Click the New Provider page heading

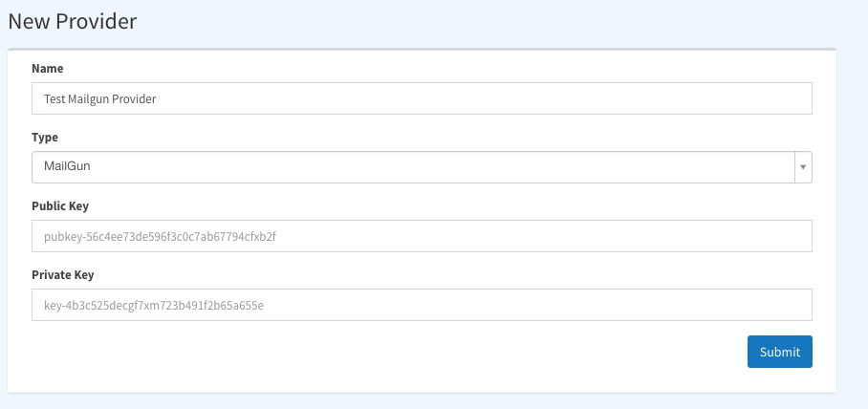tap(72, 21)
